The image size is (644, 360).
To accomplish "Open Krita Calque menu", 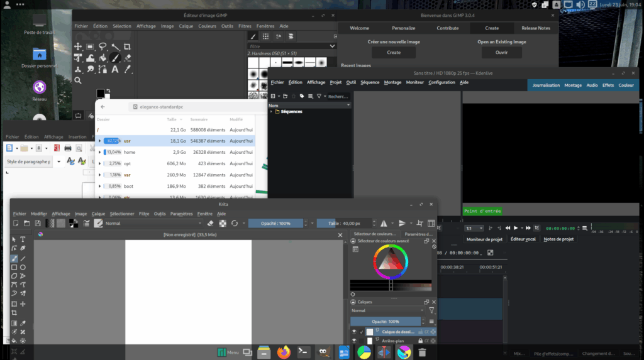I will 98,214.
